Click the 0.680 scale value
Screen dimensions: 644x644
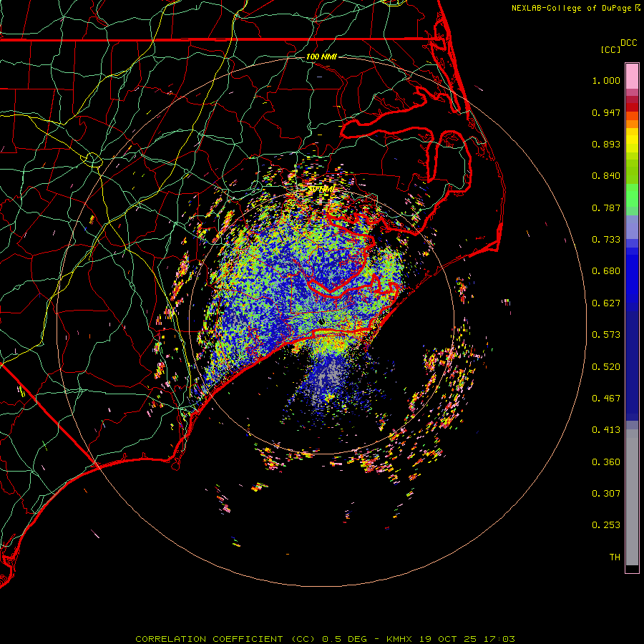(606, 271)
